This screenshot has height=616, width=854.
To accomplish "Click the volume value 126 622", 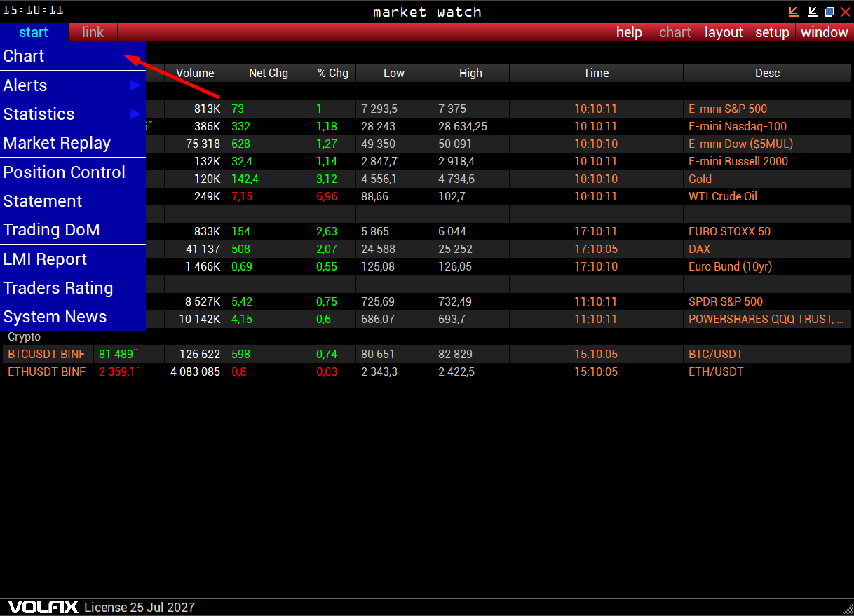I will (200, 354).
